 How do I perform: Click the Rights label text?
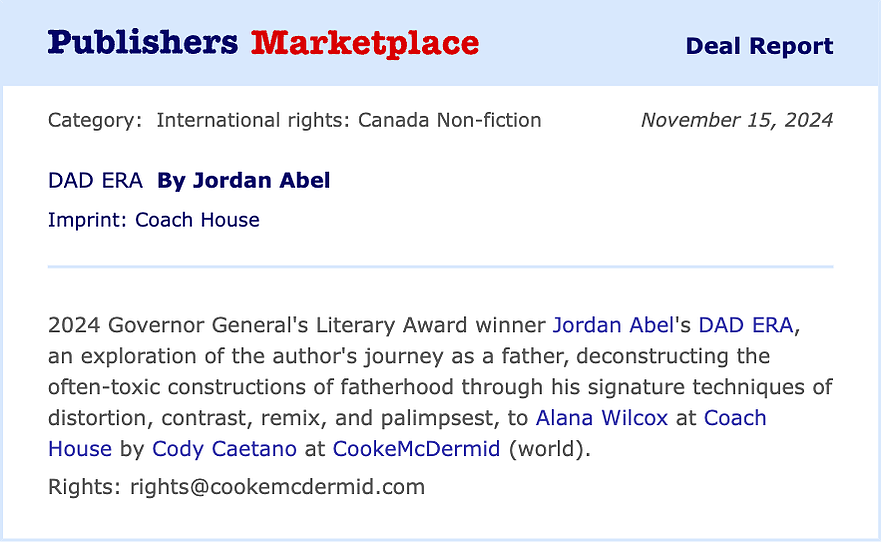coord(84,487)
